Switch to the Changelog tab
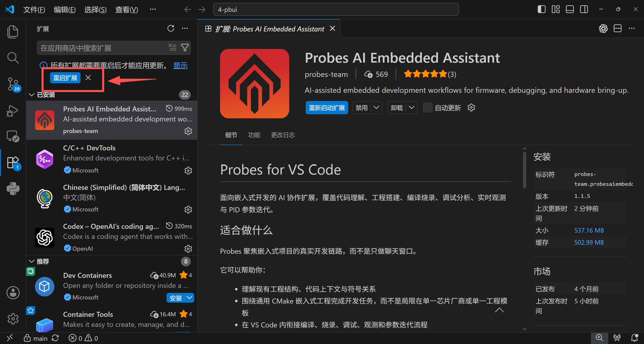Screen dimensions: 644x344 [283, 135]
